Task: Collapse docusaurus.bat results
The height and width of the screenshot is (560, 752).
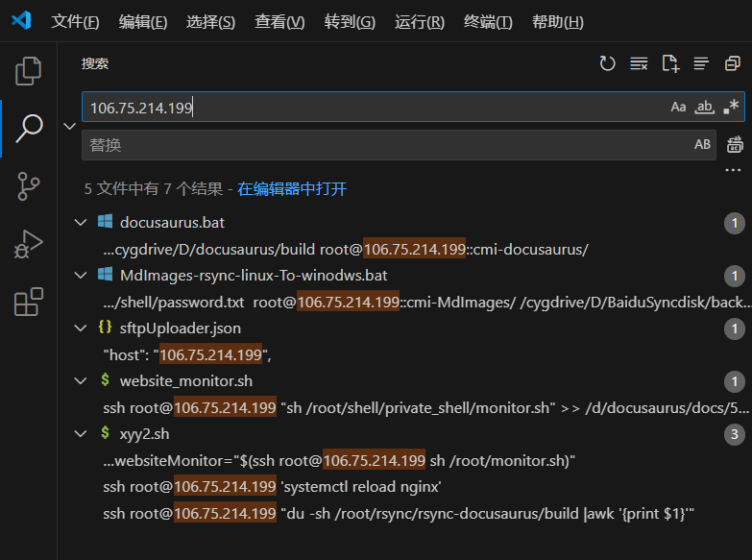Action: coord(81,222)
